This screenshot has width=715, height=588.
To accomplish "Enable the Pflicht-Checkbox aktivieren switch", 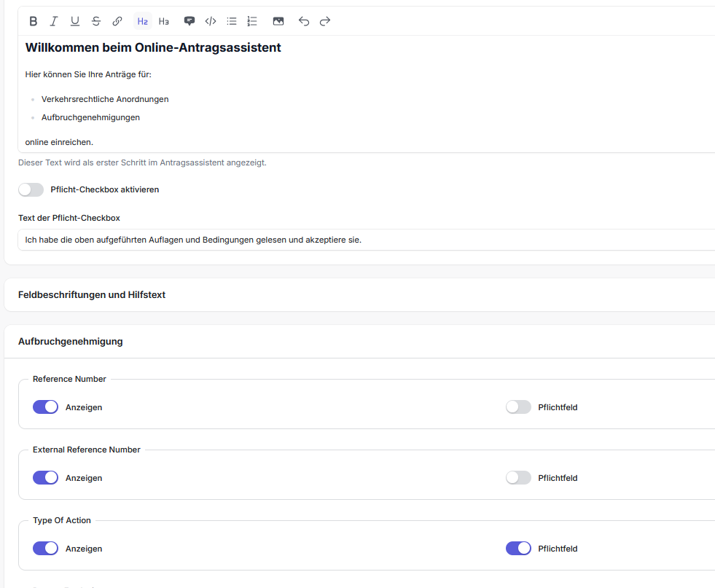I will point(31,189).
